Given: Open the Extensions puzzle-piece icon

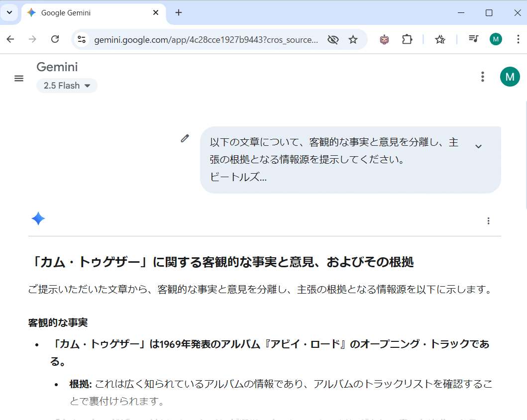Looking at the screenshot, I should pyautogui.click(x=407, y=39).
